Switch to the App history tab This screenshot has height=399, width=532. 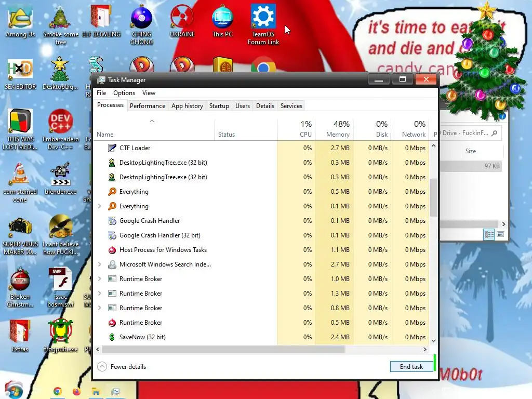[187, 106]
